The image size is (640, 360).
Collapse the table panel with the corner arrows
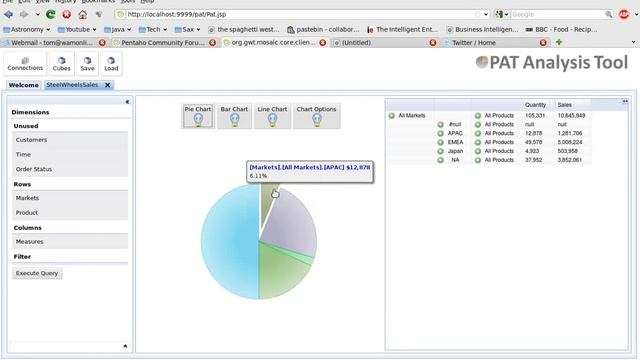coord(625,101)
